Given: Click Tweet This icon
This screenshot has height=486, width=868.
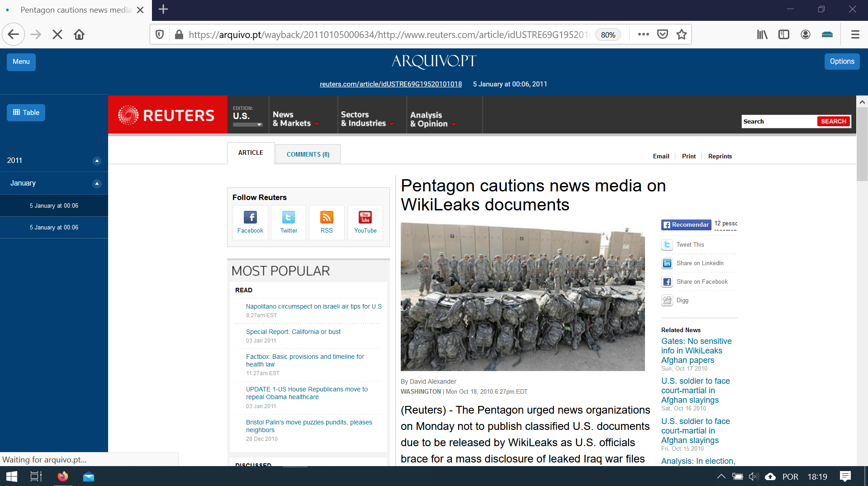Looking at the screenshot, I should (667, 245).
